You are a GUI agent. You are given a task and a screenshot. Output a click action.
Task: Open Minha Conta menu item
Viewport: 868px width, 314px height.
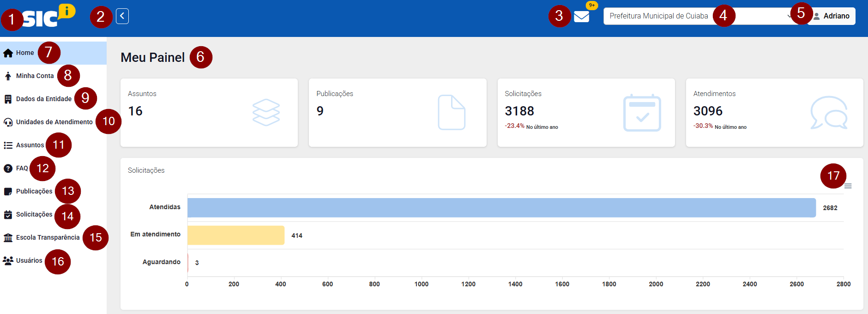35,76
